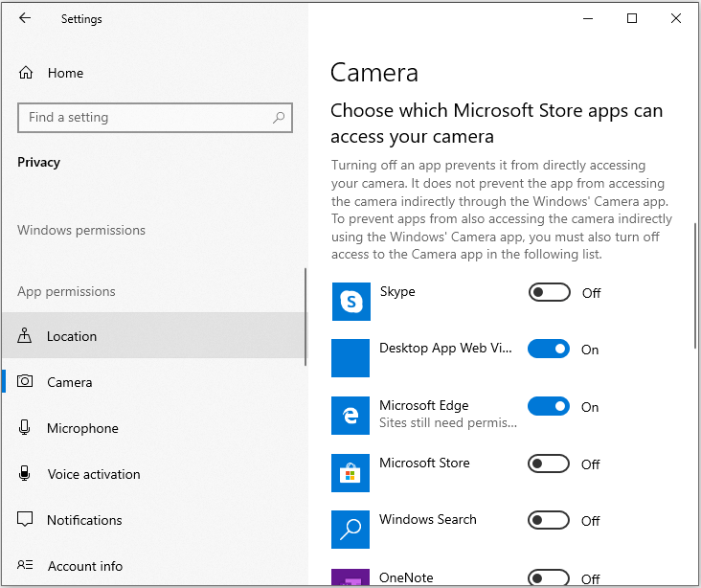
Task: Click the back arrow icon in Settings
Action: pyautogui.click(x=25, y=18)
